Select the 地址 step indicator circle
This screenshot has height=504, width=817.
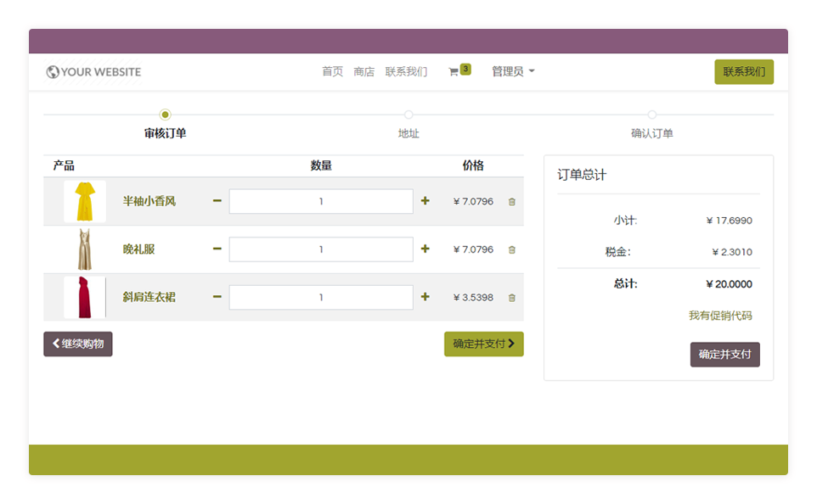(408, 115)
